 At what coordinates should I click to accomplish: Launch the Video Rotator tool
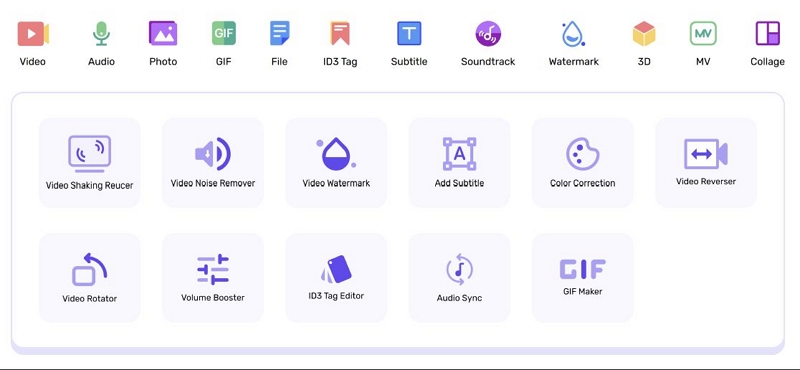(90, 278)
